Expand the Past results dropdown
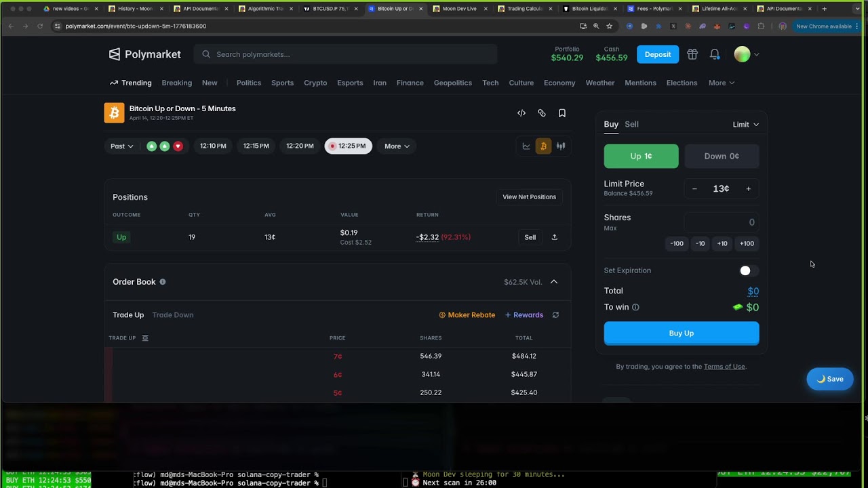The height and width of the screenshot is (488, 868). (x=122, y=146)
